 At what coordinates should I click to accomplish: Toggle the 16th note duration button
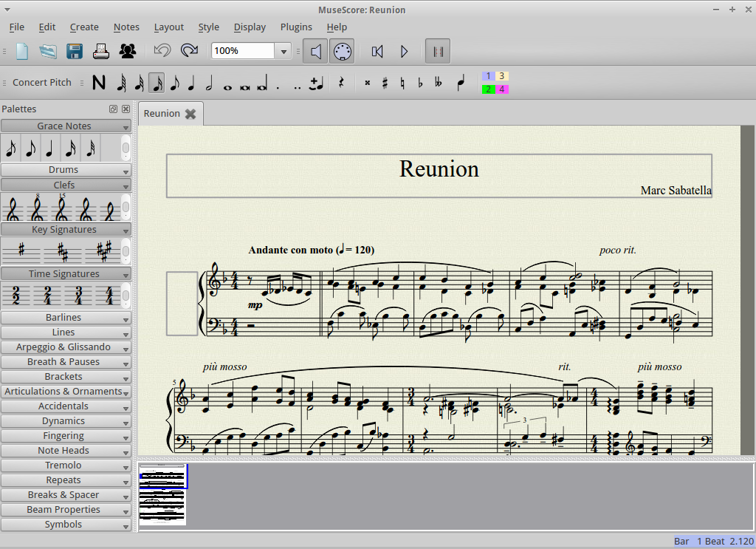click(x=157, y=83)
